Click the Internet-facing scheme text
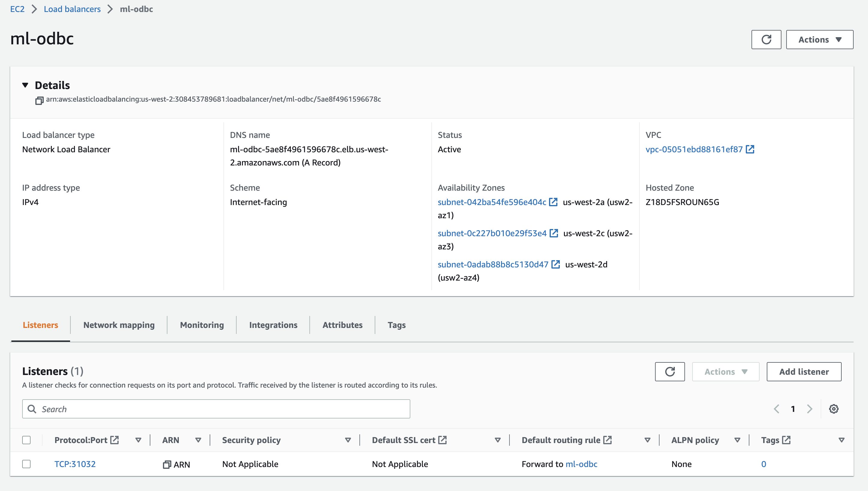Screen dimensions: 868x491 pos(258,202)
